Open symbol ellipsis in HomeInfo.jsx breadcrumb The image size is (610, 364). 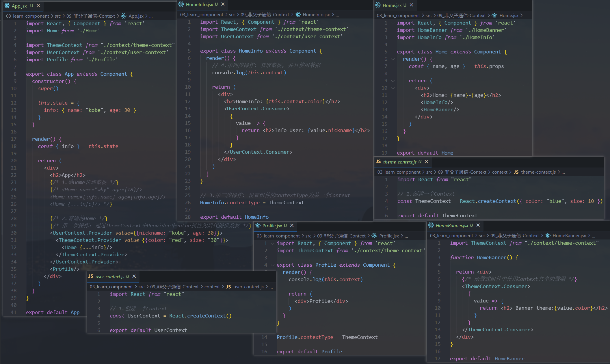pos(337,15)
